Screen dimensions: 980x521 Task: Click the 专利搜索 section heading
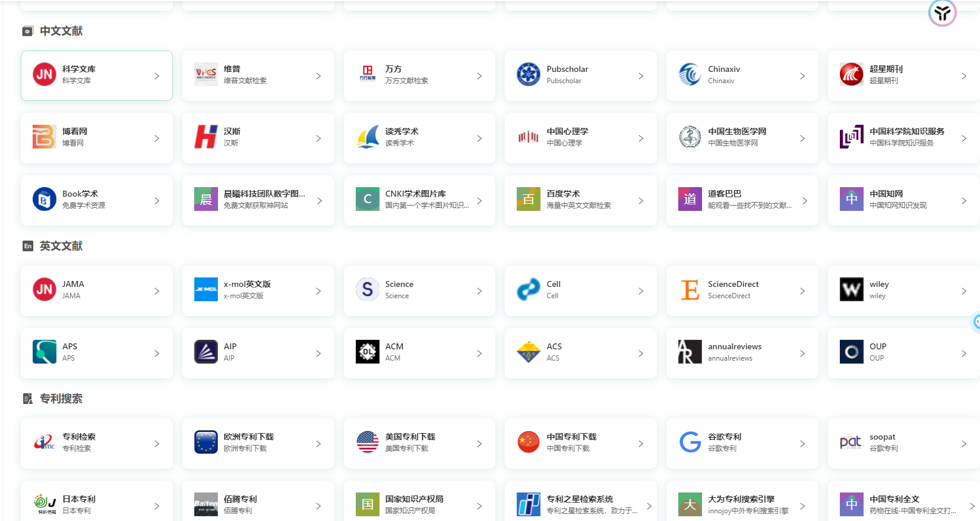pos(61,399)
